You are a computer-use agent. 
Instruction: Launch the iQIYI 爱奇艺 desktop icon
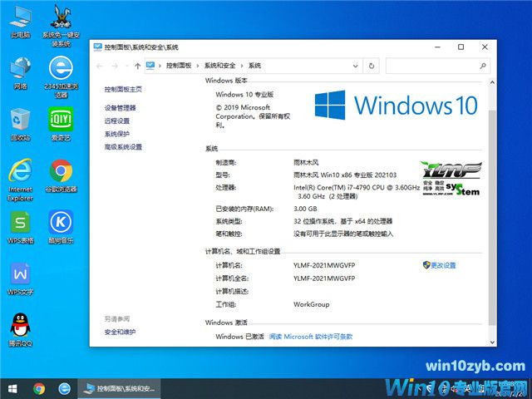61,124
